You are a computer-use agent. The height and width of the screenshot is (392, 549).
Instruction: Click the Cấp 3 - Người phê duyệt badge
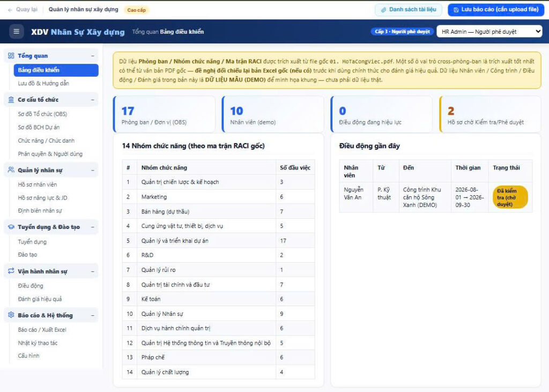coord(402,32)
